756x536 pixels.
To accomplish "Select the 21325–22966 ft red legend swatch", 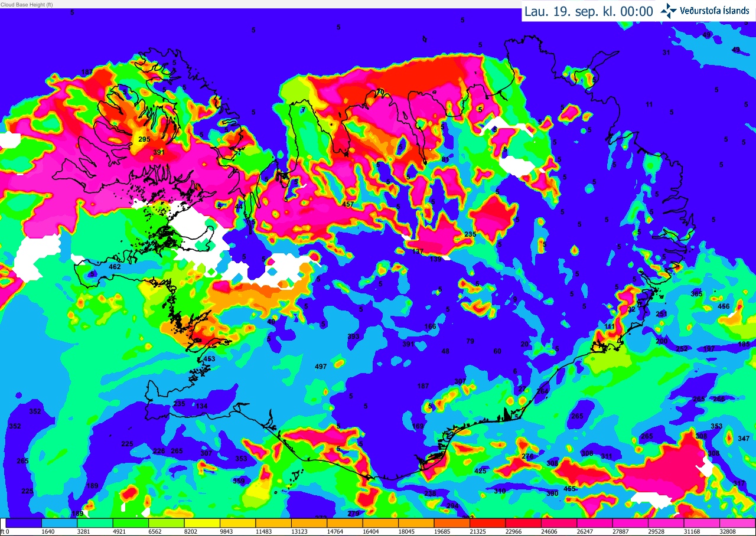I will tap(488, 522).
